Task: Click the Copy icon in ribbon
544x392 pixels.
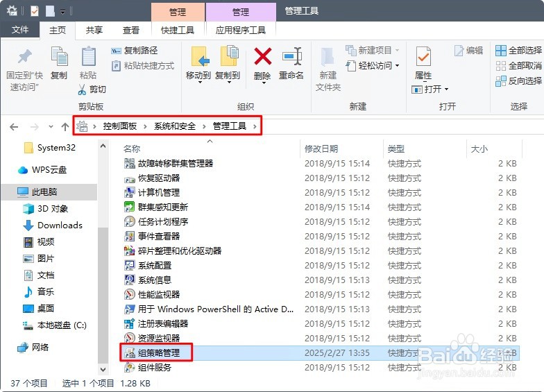Action: tap(60, 57)
